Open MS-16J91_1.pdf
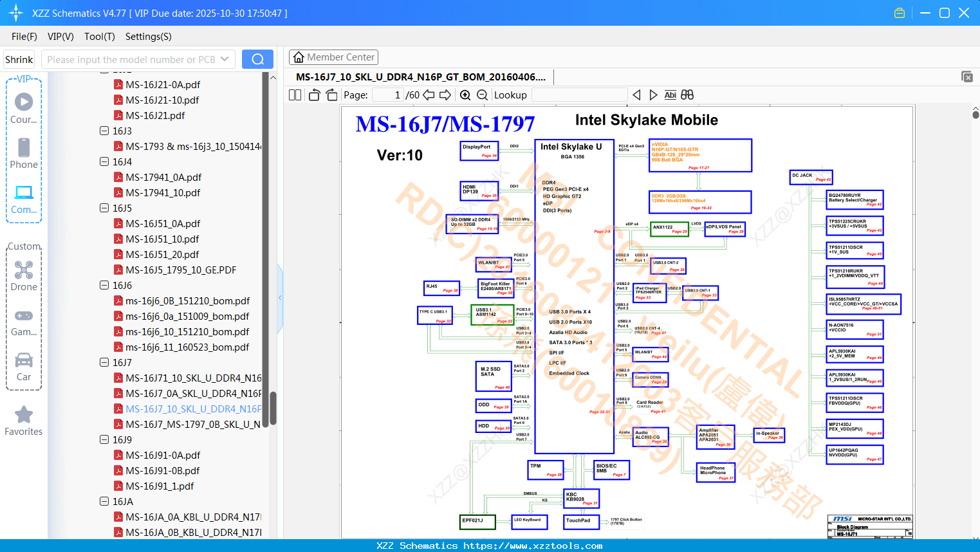 160,486
